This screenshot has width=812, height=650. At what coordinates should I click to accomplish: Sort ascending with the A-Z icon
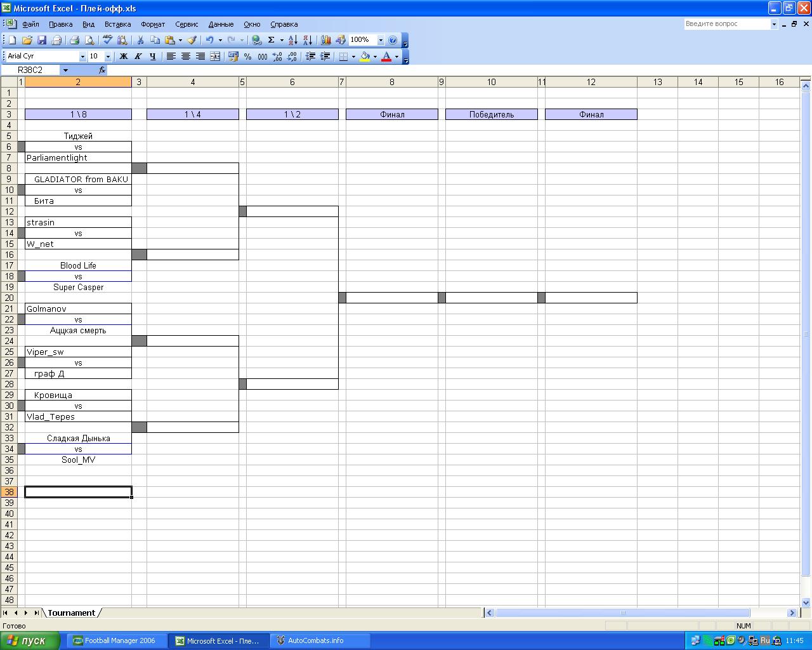tap(292, 40)
